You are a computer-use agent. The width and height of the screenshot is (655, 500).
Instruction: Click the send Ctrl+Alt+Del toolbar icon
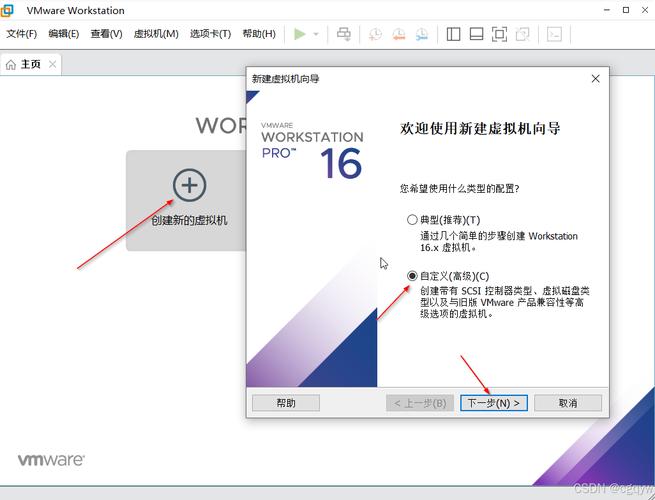(x=344, y=34)
